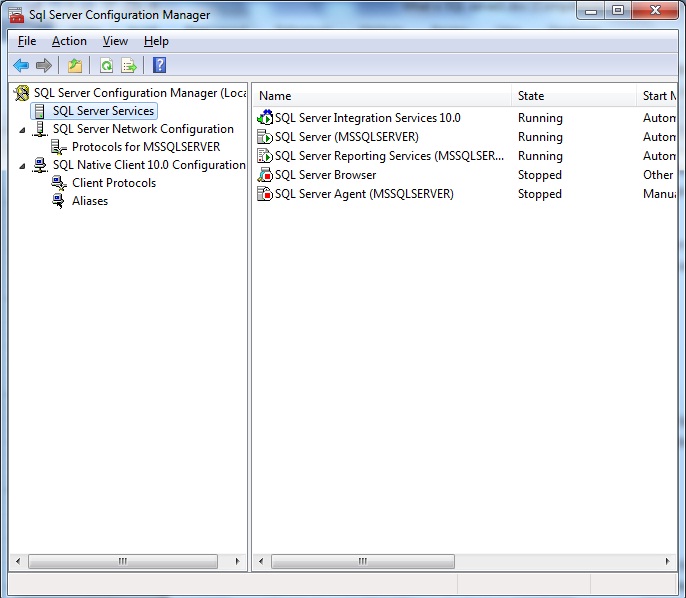Viewport: 686px width, 598px height.
Task: Select Aliases in the tree
Action: [x=90, y=201]
